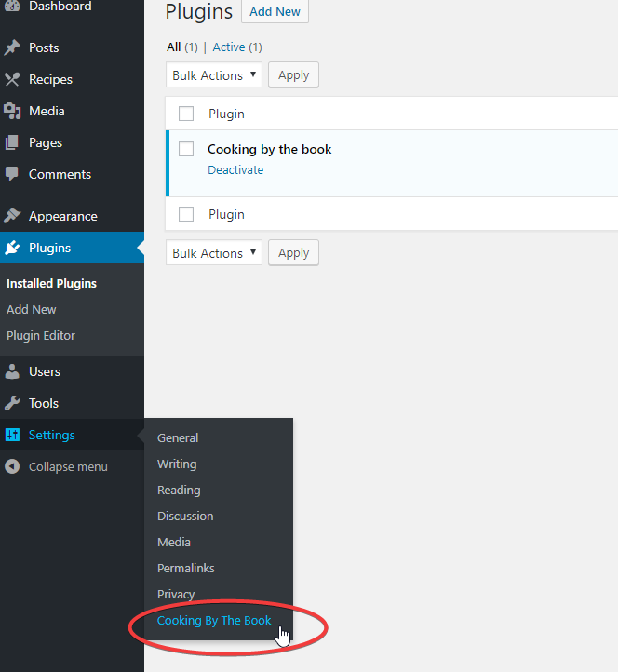This screenshot has width=618, height=672.
Task: Click the Comments speech bubble icon
Action: point(12,174)
